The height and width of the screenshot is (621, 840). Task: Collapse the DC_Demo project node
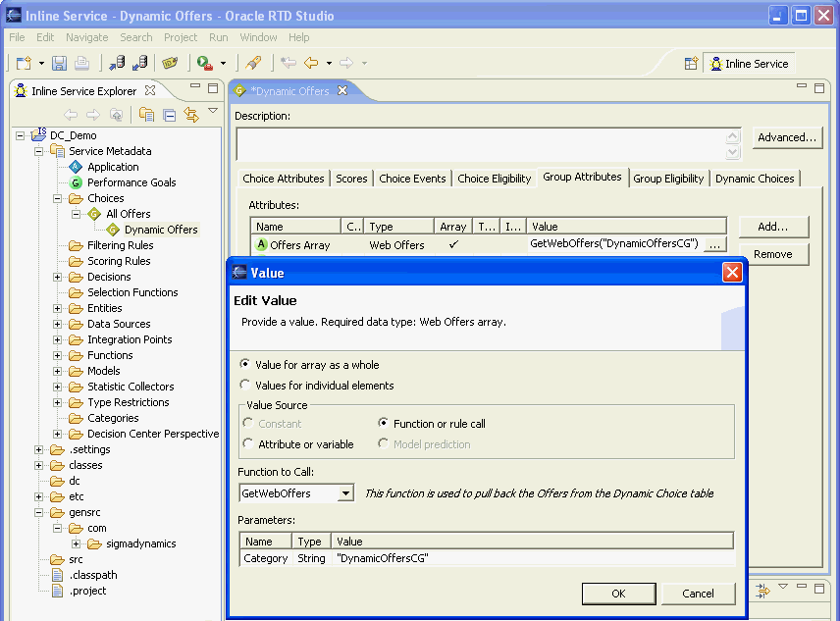(20, 136)
